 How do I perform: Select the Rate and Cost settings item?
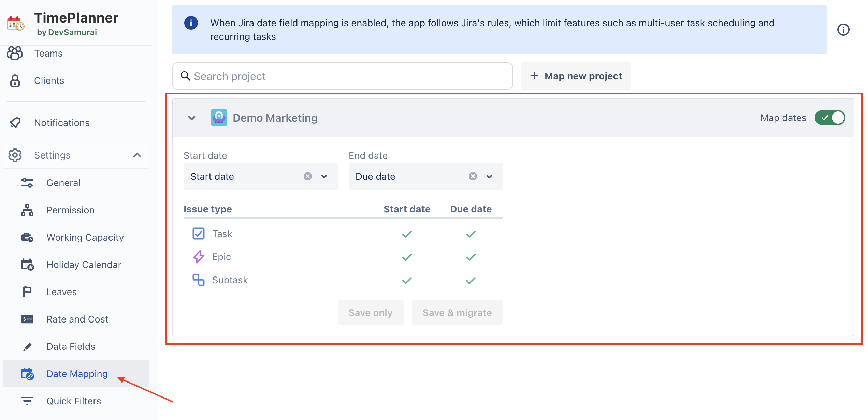(x=76, y=319)
